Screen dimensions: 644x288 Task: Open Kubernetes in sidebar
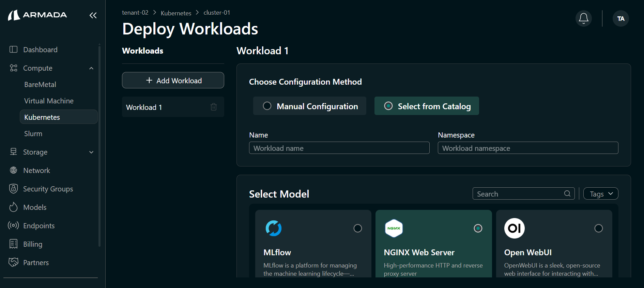coord(59,117)
